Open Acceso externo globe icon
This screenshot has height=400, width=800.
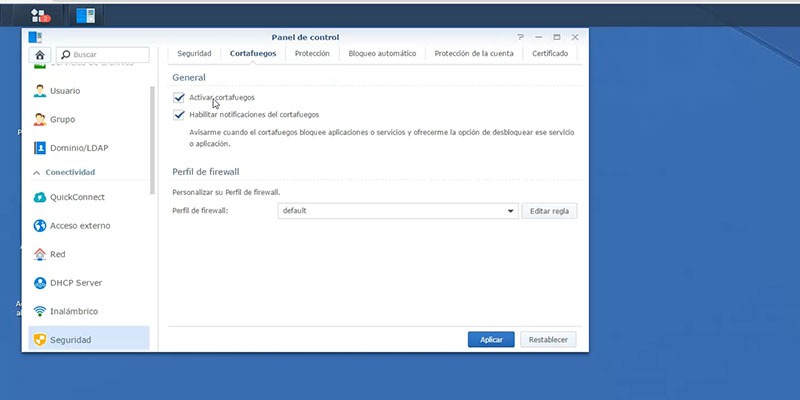[x=39, y=226]
